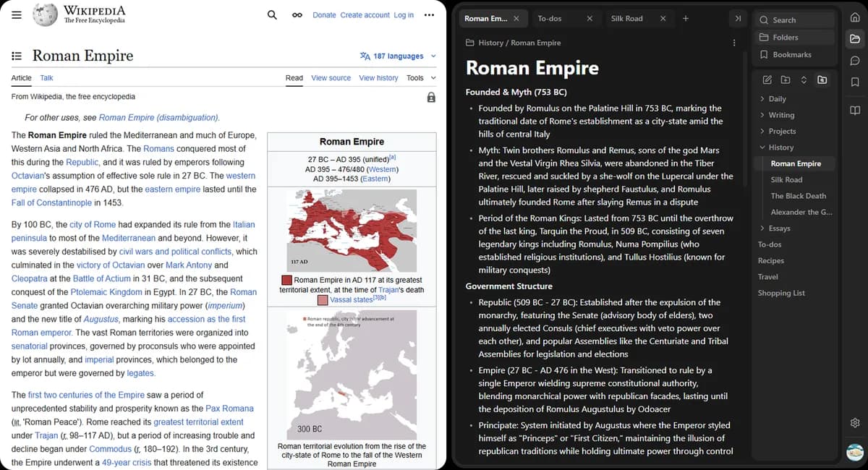
Task: Click the History / Roman Empire breadcrumb
Action: tap(513, 43)
